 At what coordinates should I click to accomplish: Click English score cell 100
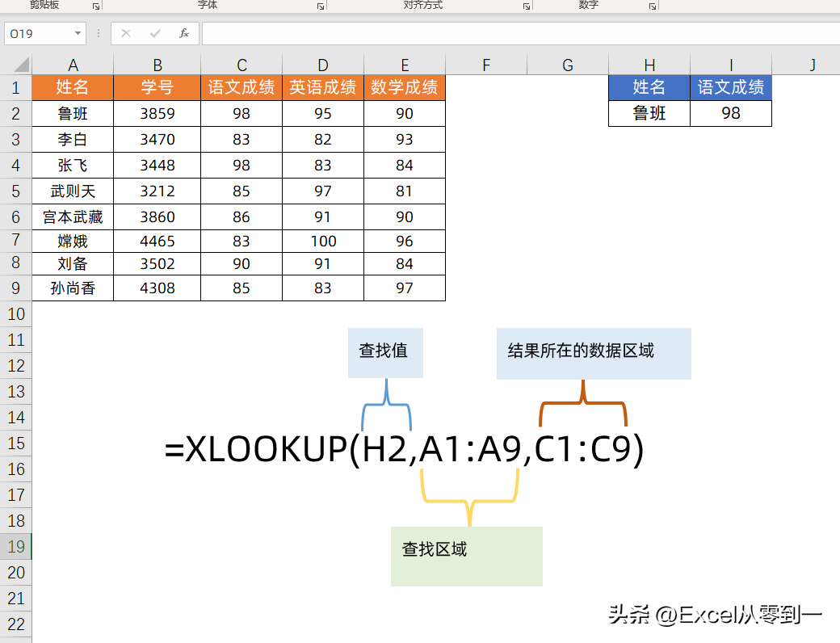[323, 241]
